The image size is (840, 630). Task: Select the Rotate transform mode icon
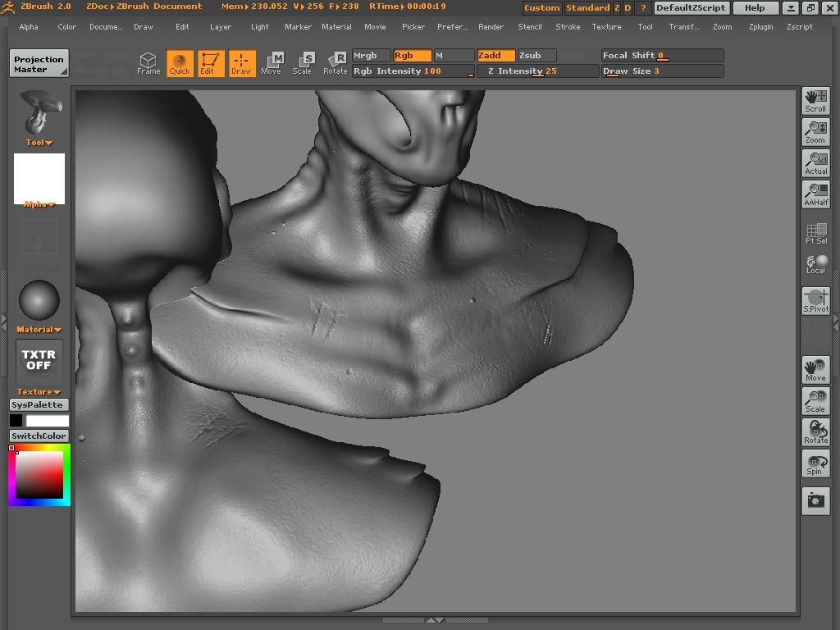pyautogui.click(x=335, y=63)
